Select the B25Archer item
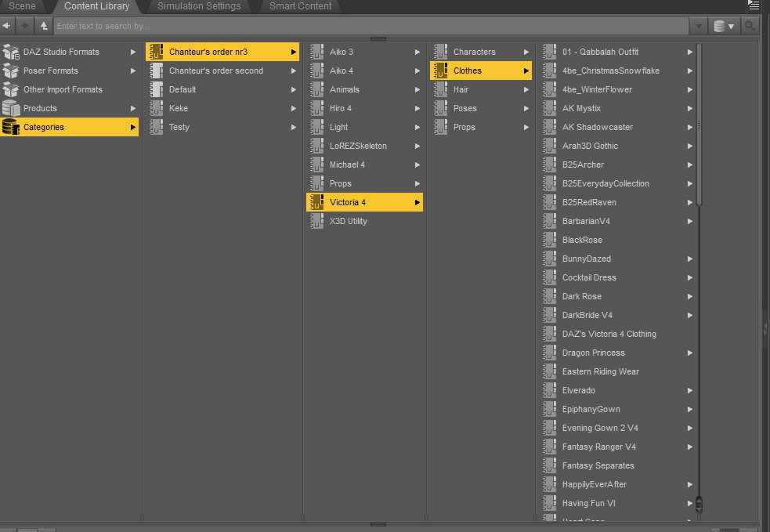The image size is (770, 532). 617,165
